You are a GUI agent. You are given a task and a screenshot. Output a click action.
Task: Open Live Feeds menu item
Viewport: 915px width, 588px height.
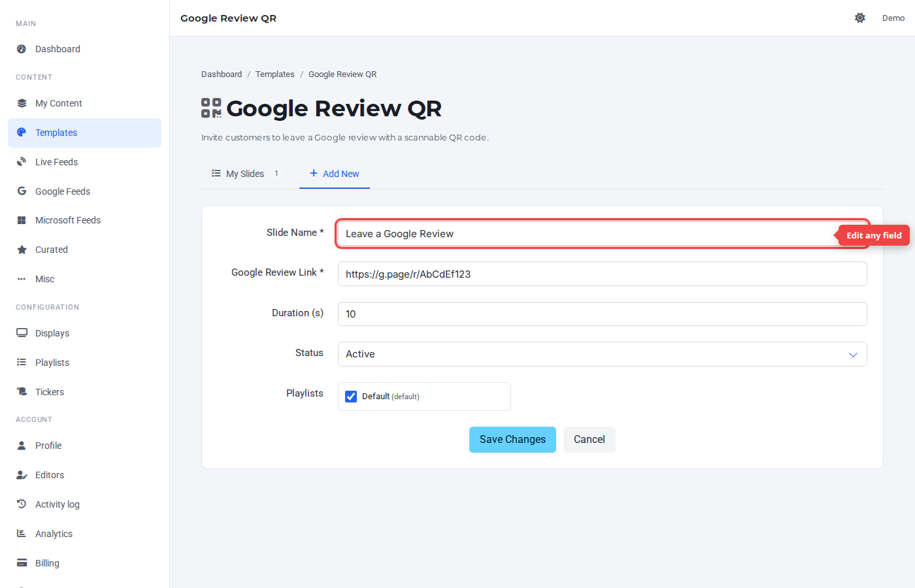tap(84, 162)
